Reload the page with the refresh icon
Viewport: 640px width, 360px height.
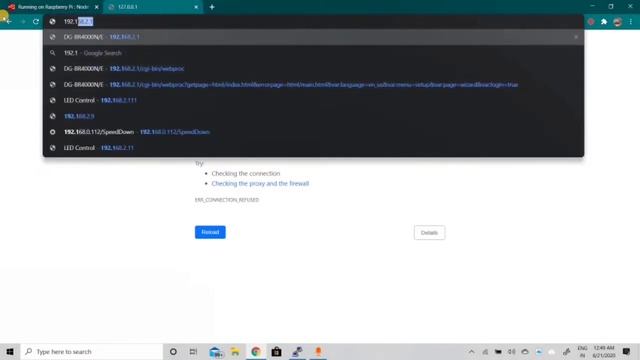(x=36, y=22)
